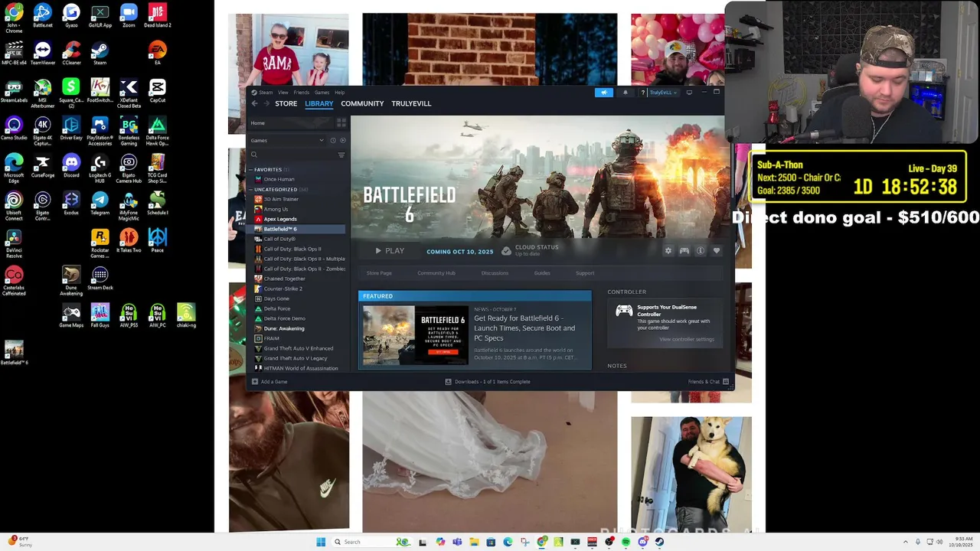Check cloud status icon

tap(506, 251)
